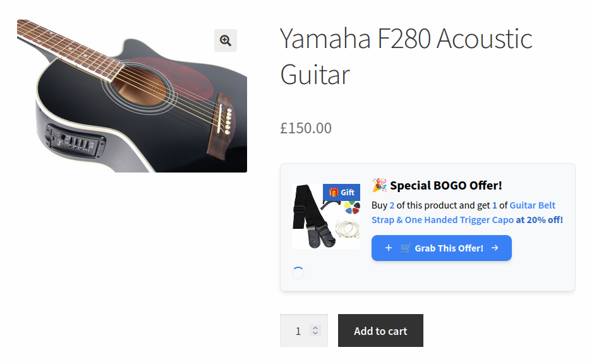Click the right arrow icon on Grab This Offer
The width and height of the screenshot is (594, 364).
tap(495, 248)
